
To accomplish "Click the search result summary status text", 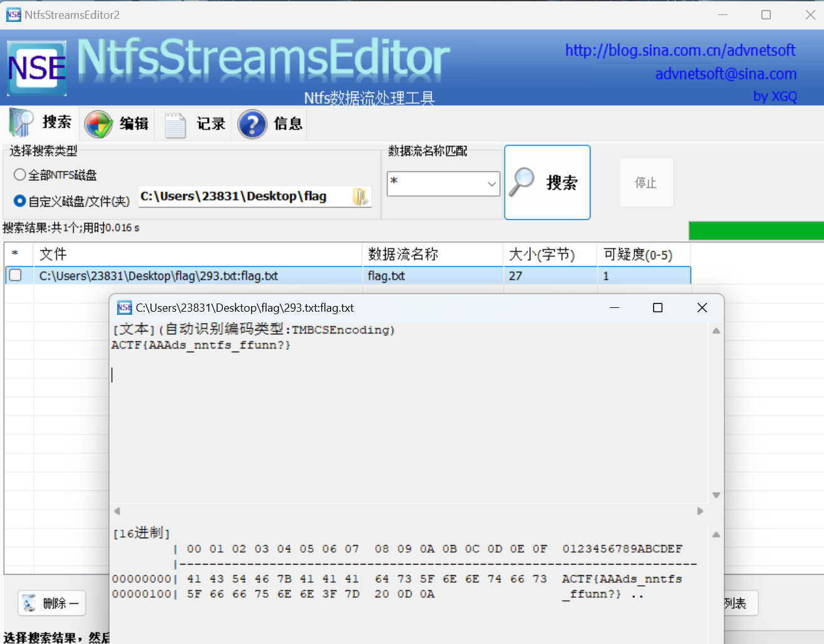I will (71, 228).
